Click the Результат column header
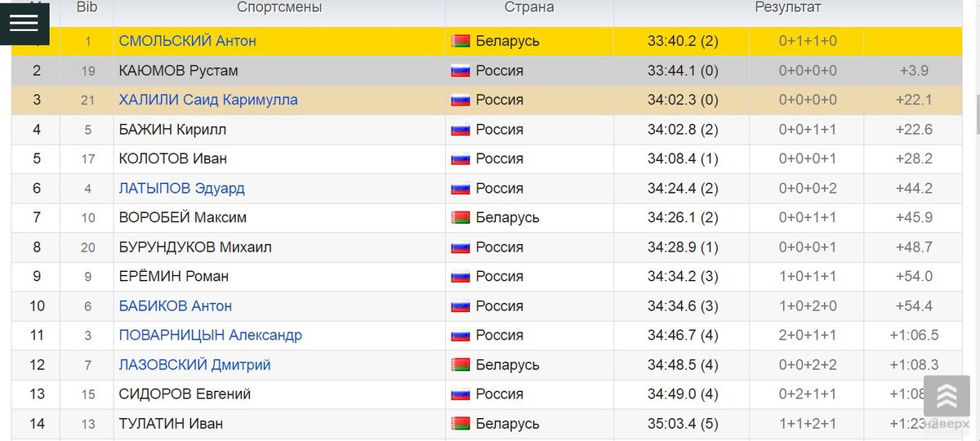This screenshot has width=980, height=441. click(x=787, y=7)
